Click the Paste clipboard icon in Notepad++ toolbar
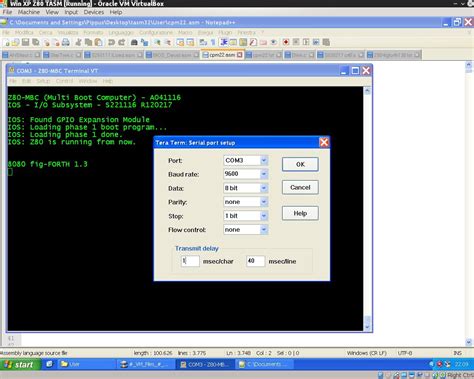Viewport: 474px width, 379px height. 98,42
